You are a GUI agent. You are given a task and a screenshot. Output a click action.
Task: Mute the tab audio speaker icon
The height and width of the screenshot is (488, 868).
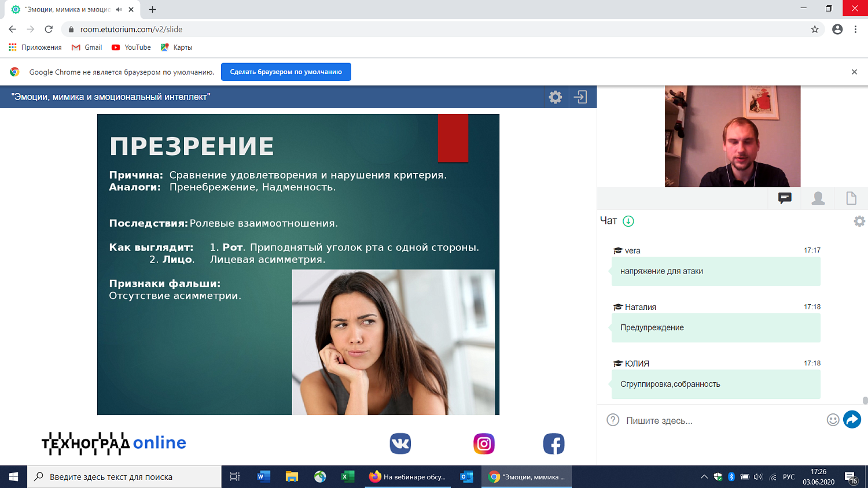119,9
